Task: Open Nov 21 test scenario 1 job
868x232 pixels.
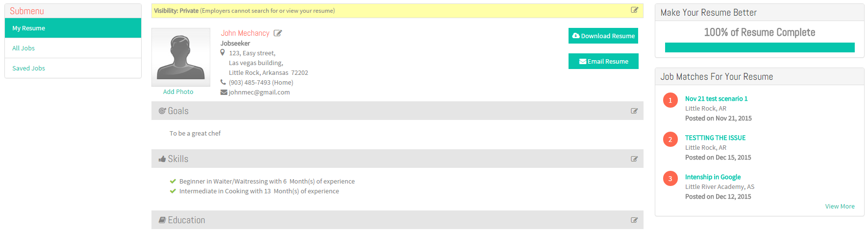Action: click(716, 98)
